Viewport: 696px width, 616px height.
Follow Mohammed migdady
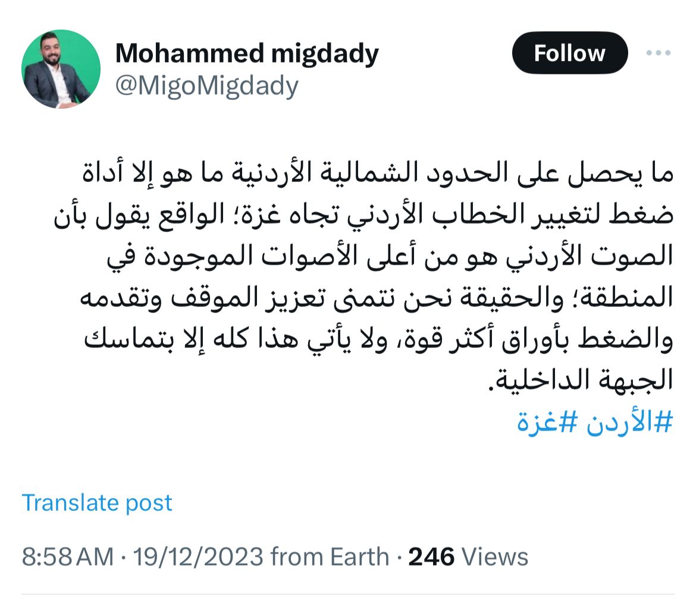coord(569,53)
